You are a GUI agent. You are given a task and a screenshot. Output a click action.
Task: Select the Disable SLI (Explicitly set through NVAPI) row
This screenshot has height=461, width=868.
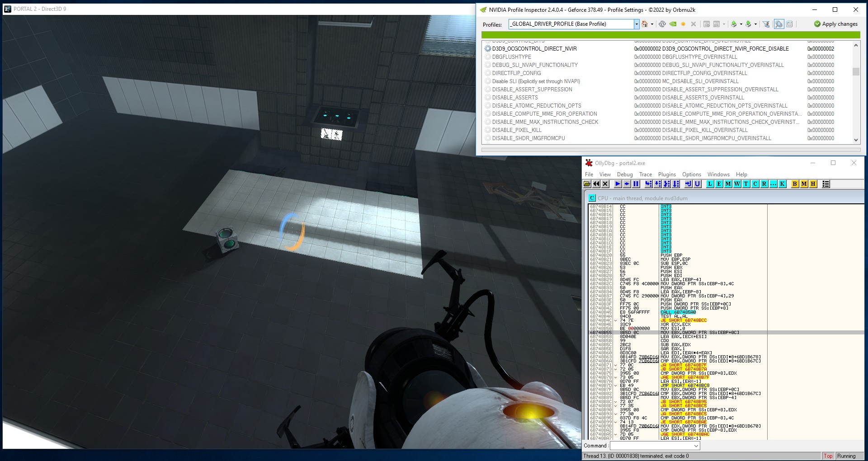pos(667,81)
